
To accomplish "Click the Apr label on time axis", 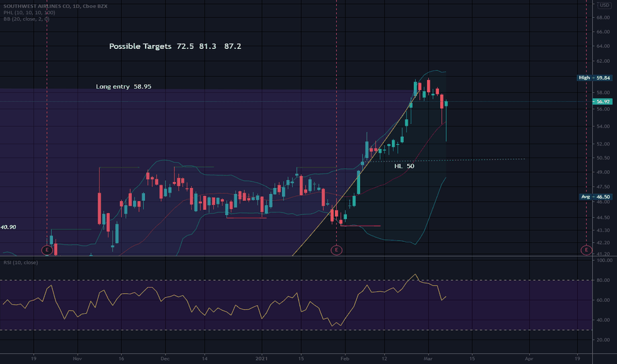I will coord(529,359).
